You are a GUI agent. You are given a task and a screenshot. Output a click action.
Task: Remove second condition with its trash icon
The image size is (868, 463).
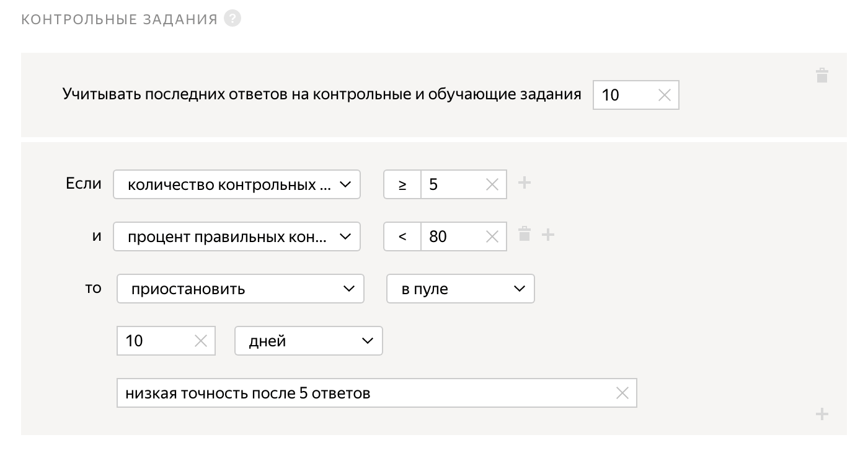525,234
